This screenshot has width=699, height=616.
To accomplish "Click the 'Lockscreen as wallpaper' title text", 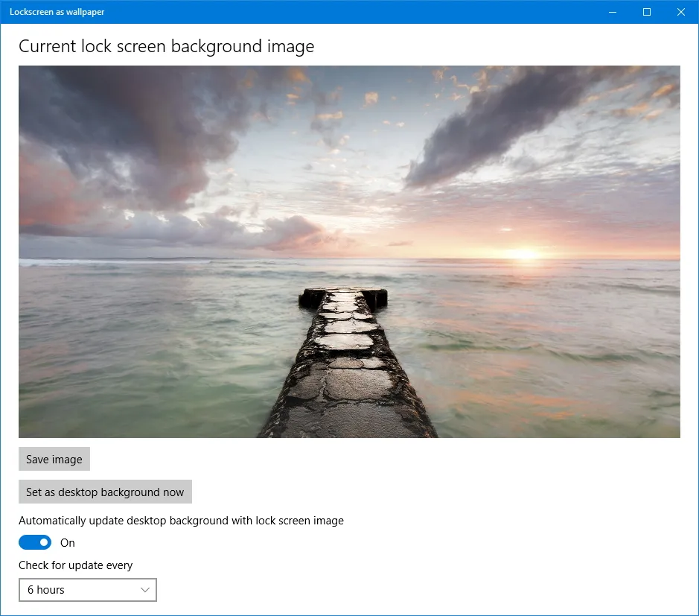I will coord(57,12).
